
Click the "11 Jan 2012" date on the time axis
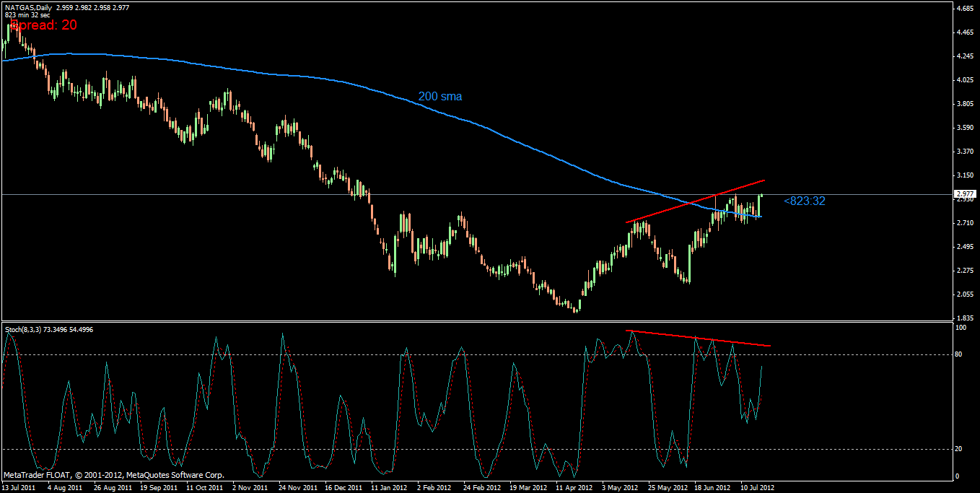[x=387, y=488]
